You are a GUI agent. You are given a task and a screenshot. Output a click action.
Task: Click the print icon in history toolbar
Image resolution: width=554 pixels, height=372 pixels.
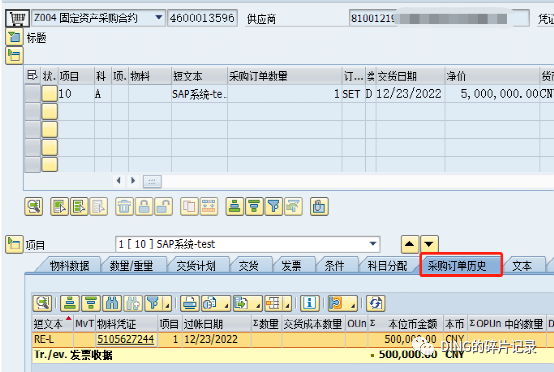coord(190,303)
